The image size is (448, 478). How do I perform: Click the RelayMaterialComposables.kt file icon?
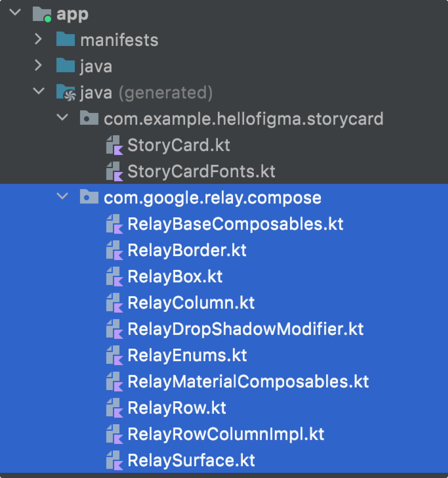(115, 381)
